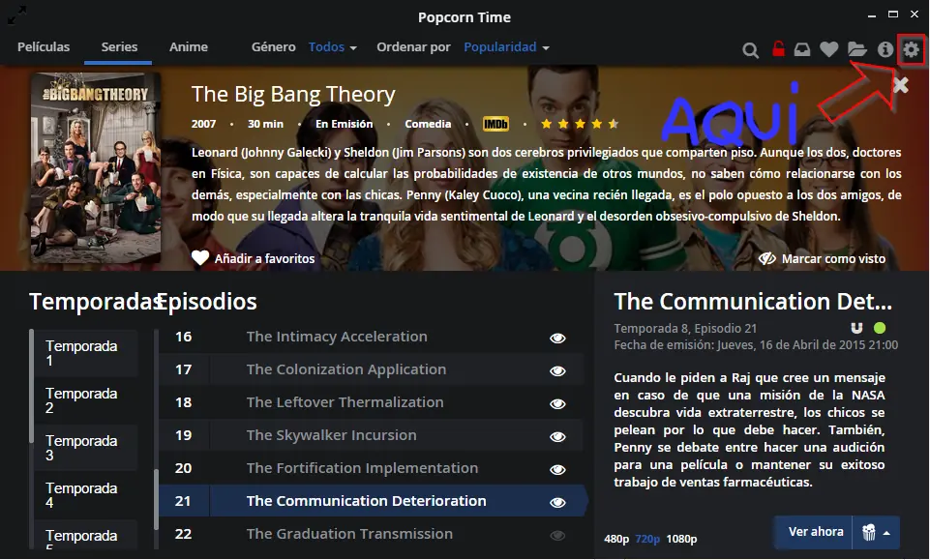Toggle watched eye for The Communication Deterioration

[556, 503]
